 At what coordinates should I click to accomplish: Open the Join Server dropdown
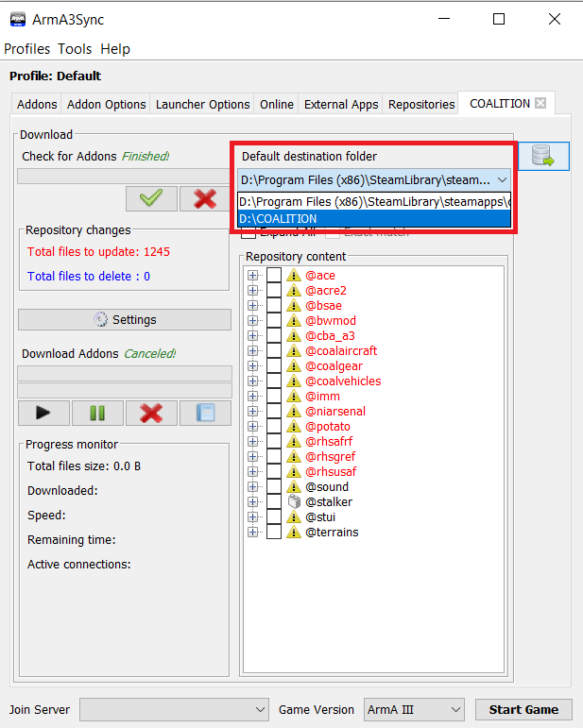coord(175,709)
